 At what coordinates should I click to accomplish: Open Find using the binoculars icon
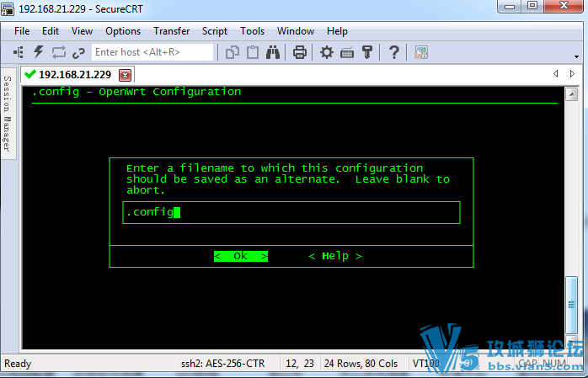(273, 52)
